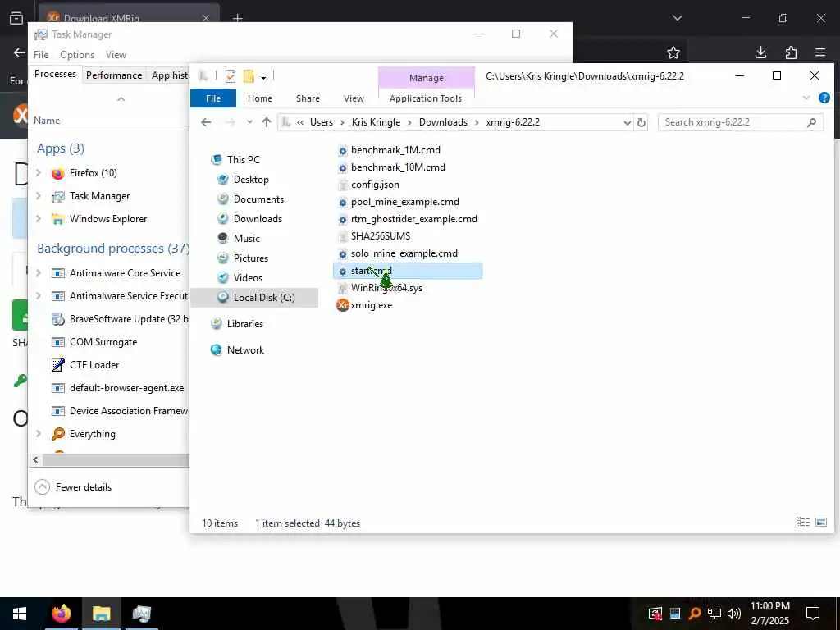Switch to large icons view layout
Screen dimensions: 840x630
point(821,523)
